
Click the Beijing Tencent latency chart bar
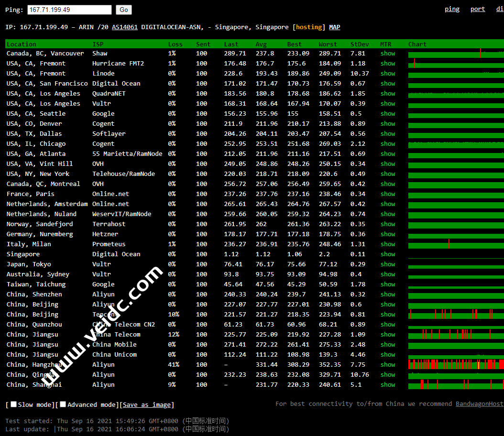click(456, 314)
